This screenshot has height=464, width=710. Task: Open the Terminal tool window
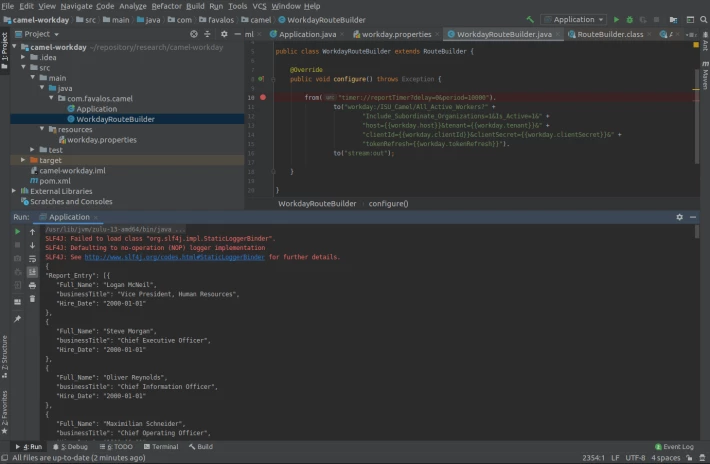tap(161, 446)
